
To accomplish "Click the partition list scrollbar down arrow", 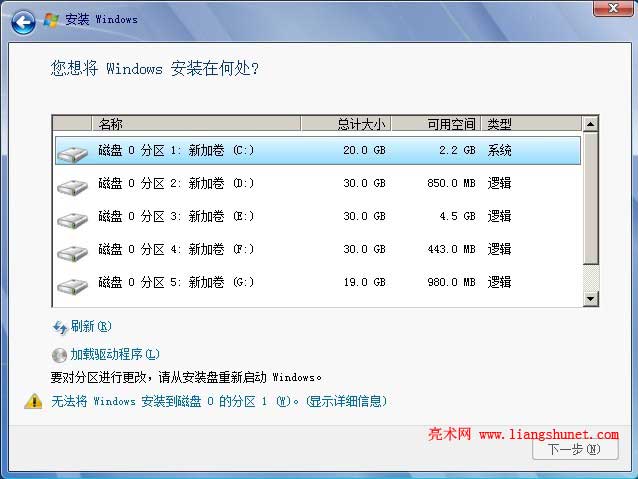I will tap(590, 298).
